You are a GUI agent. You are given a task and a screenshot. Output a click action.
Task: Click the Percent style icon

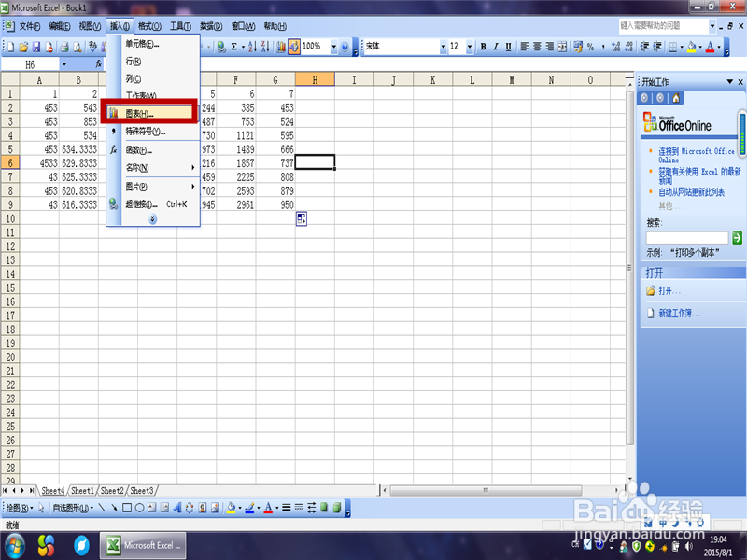[x=591, y=47]
